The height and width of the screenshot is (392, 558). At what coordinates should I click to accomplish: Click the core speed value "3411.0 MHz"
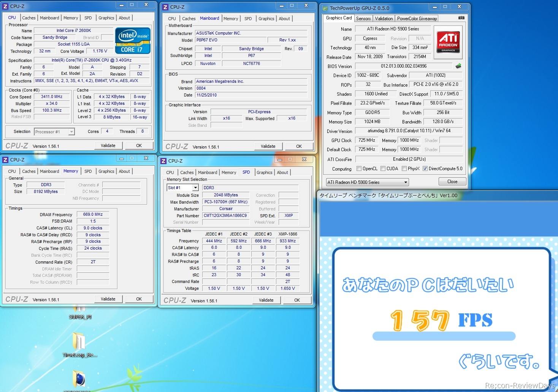click(x=52, y=97)
